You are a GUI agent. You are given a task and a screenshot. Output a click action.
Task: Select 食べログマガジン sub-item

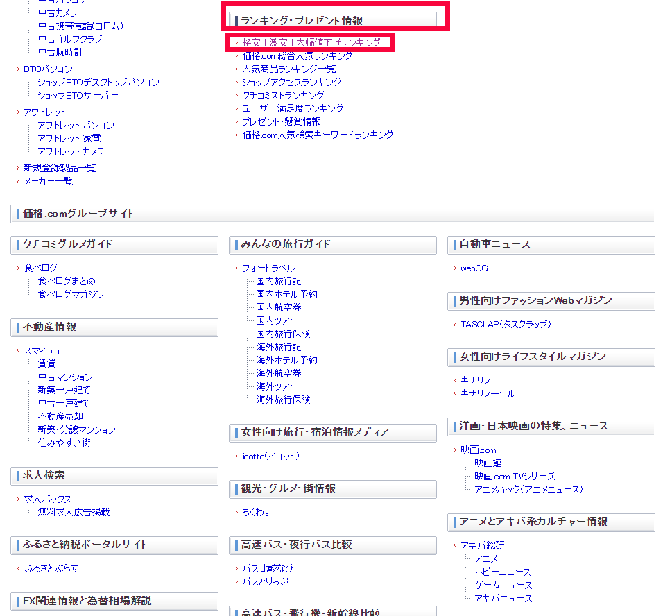71,294
